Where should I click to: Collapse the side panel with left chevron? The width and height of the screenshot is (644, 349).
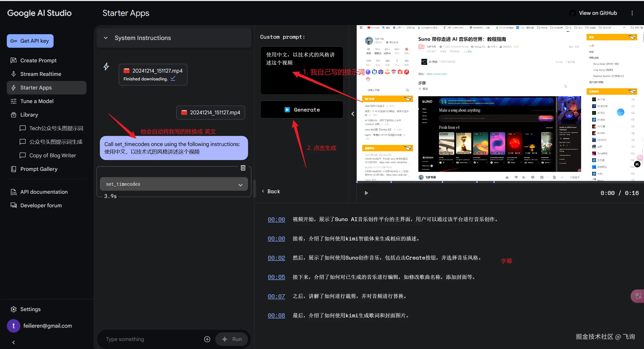(x=353, y=114)
